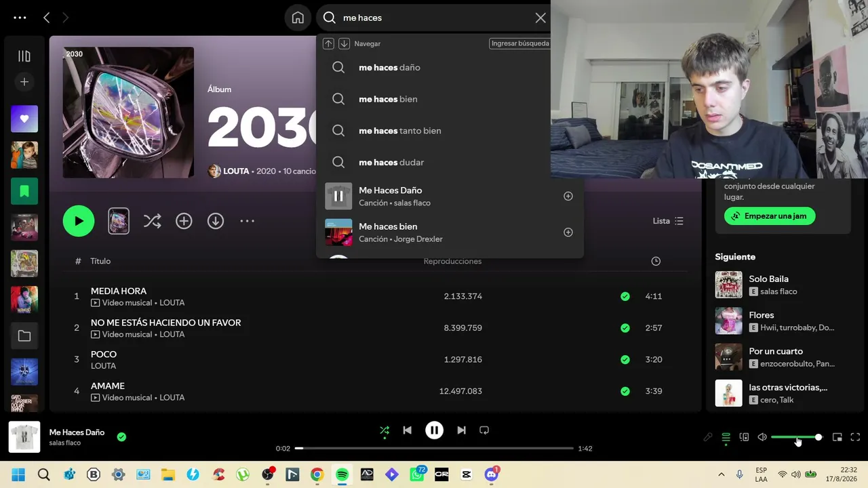Open 'Por un cuarto' in the queue
This screenshot has width=868, height=488.
click(776, 351)
